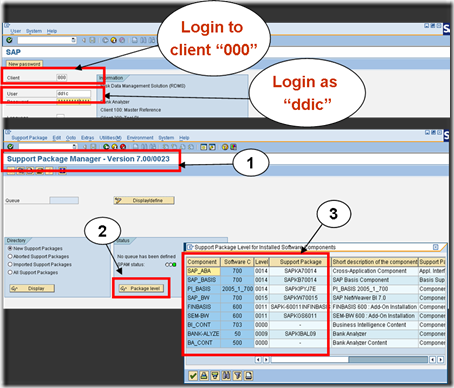Click the Display button in the Directory panel
This screenshot has width=454, height=388.
click(32, 288)
